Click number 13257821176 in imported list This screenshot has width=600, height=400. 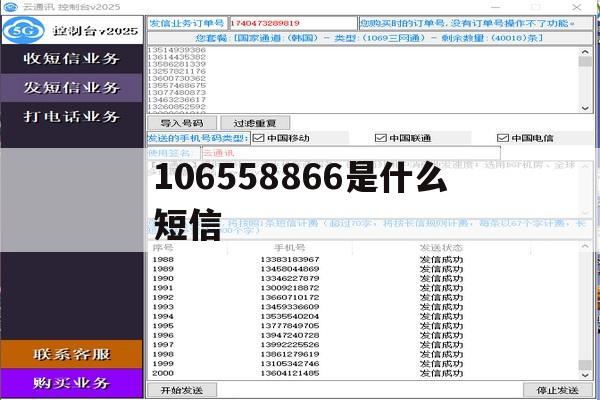click(x=177, y=71)
